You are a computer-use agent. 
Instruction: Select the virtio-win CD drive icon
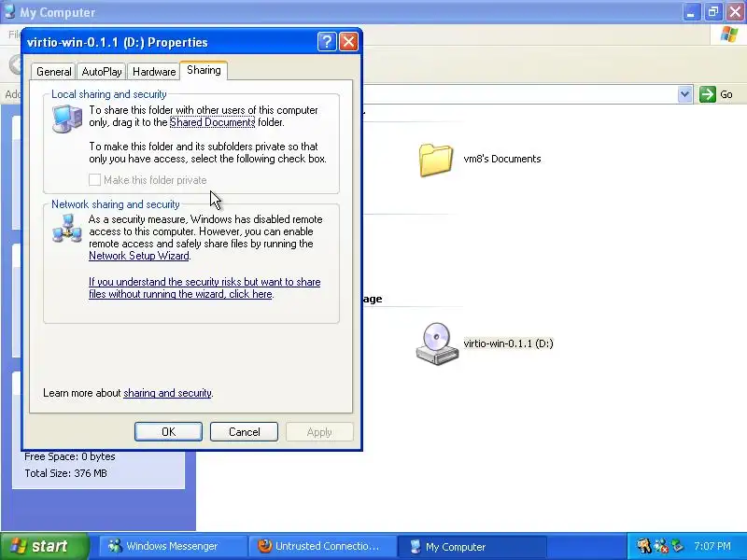(x=437, y=343)
